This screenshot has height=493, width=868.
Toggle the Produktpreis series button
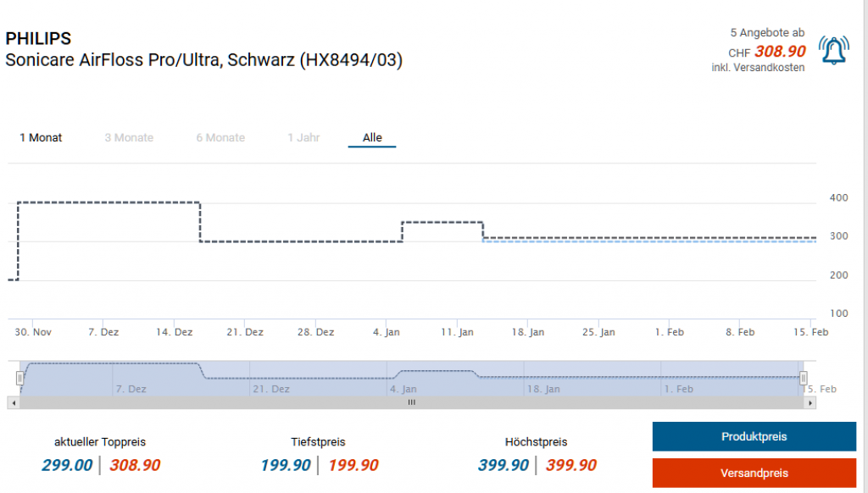tap(754, 437)
